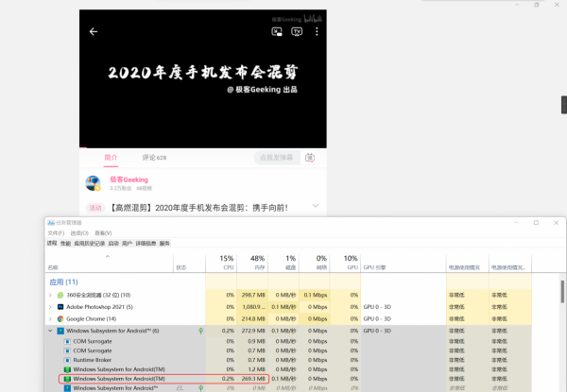567x392 pixels.
Task: Click the 214.8 MB memory cell for Chrome
Action: coord(253,319)
